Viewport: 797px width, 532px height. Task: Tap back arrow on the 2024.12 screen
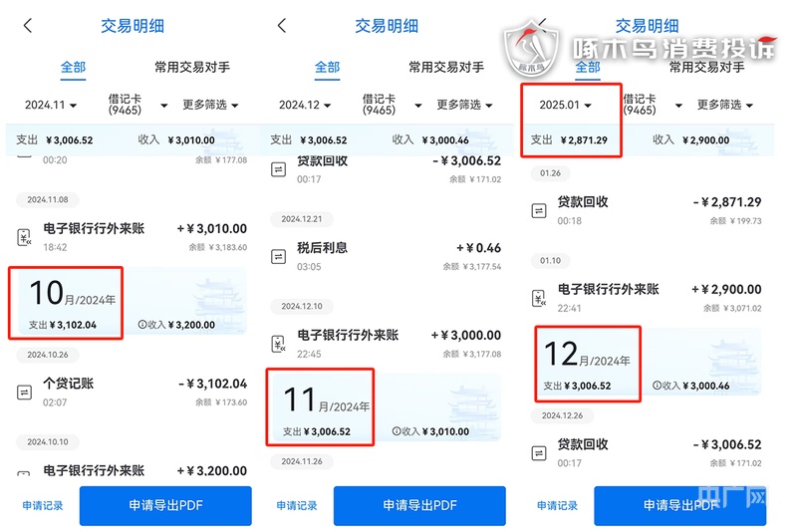point(282,26)
